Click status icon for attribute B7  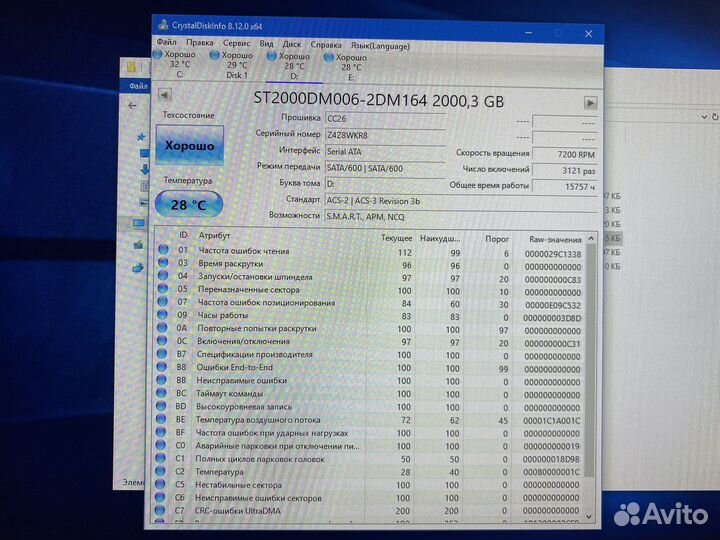(162, 354)
